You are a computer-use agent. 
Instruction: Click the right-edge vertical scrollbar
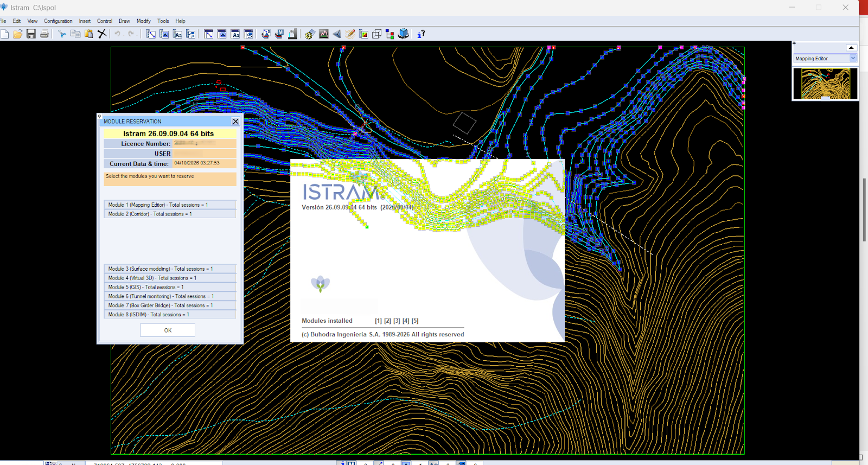864,209
